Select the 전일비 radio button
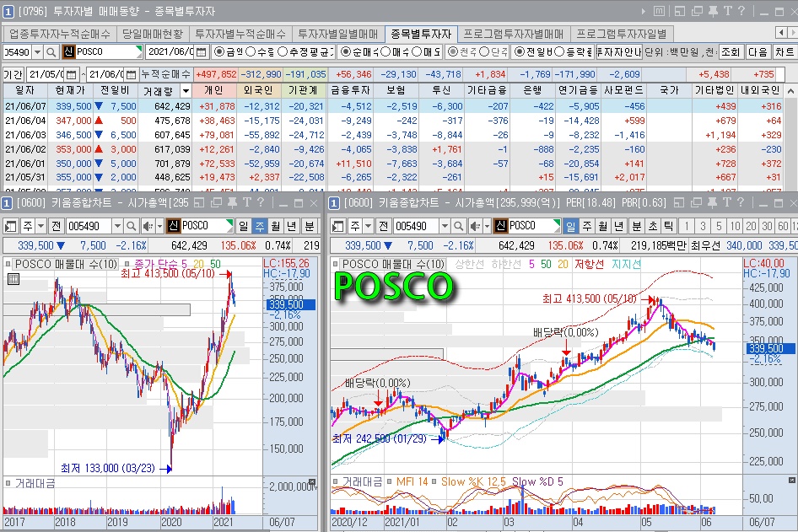 (x=519, y=52)
